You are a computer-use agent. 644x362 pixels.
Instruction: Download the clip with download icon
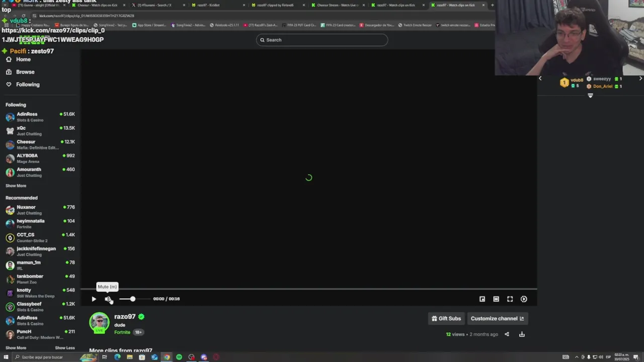coord(522,334)
